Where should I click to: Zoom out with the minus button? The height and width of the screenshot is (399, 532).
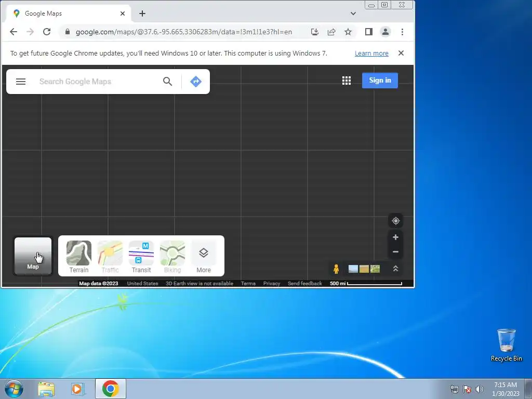pyautogui.click(x=395, y=252)
